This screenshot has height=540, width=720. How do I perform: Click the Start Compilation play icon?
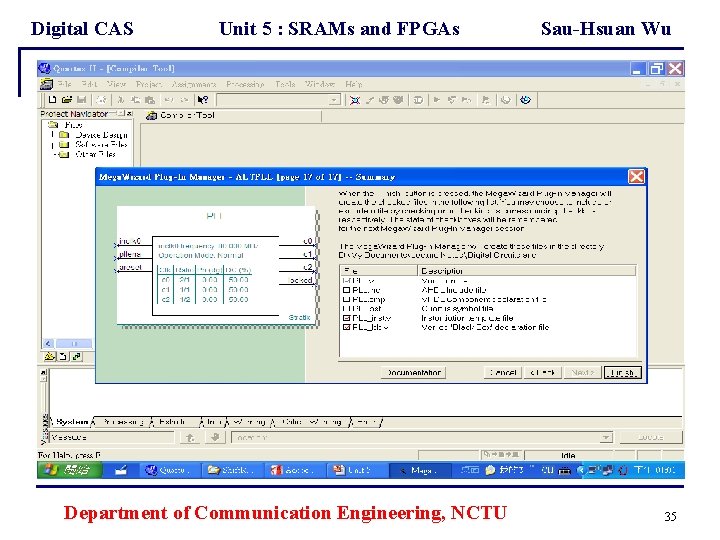click(x=437, y=100)
